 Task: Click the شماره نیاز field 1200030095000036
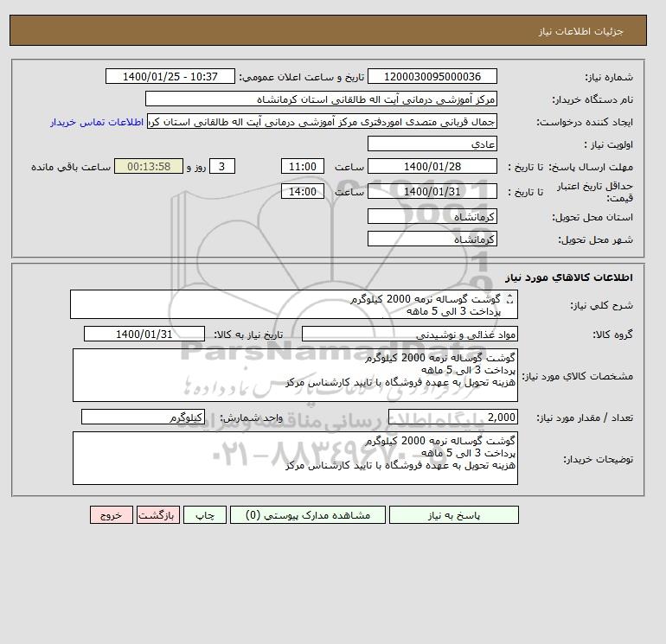pyautogui.click(x=432, y=76)
